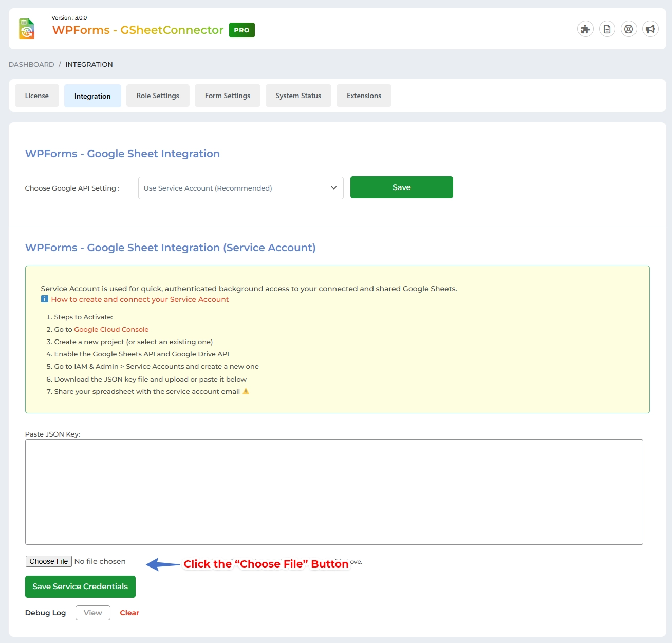Viewport: 672px width, 643px height.
Task: Click the green PRO badge
Action: [241, 30]
